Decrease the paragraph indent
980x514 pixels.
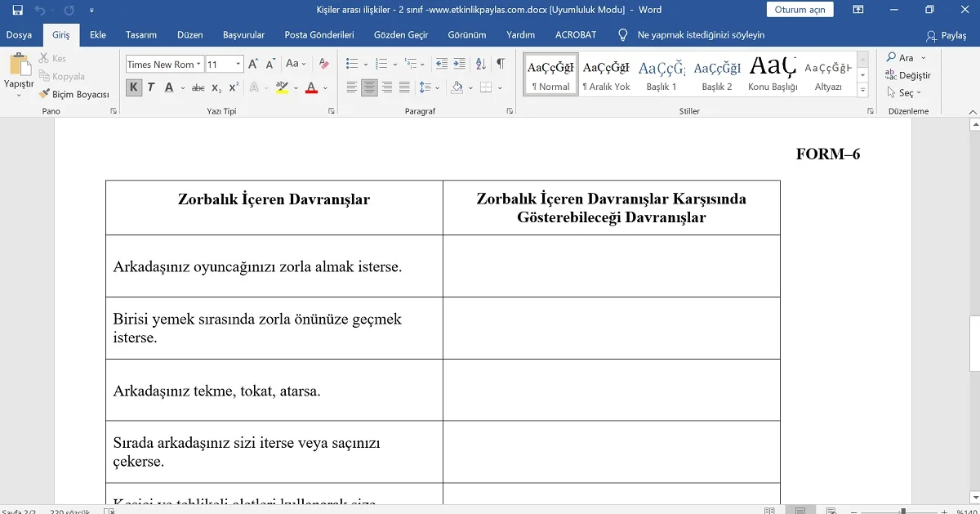(442, 64)
